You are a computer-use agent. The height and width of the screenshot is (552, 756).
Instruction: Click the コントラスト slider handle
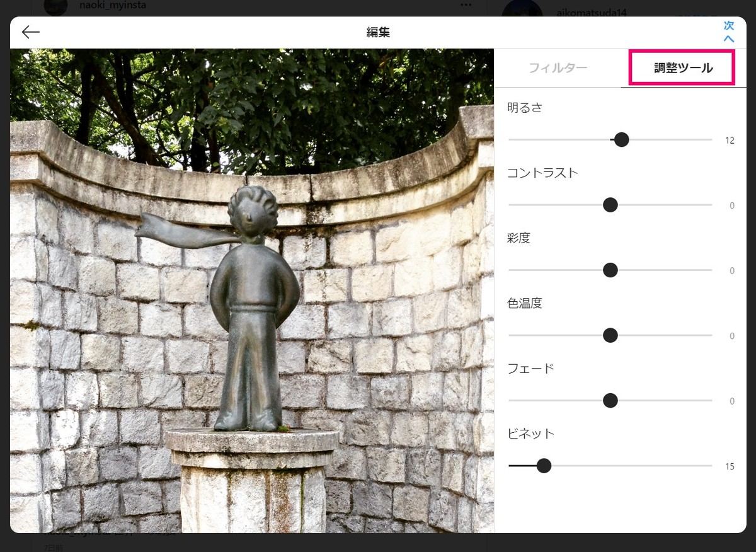610,205
